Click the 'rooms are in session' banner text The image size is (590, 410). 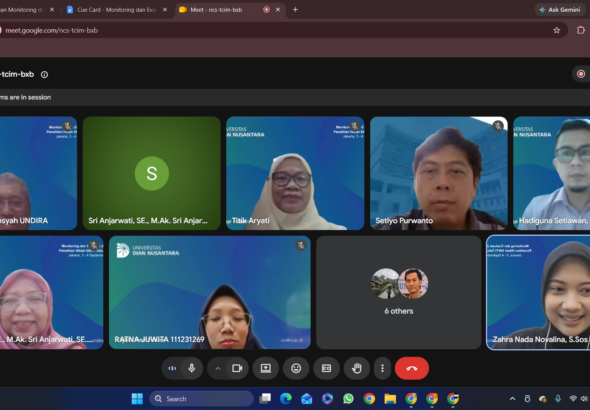26,97
